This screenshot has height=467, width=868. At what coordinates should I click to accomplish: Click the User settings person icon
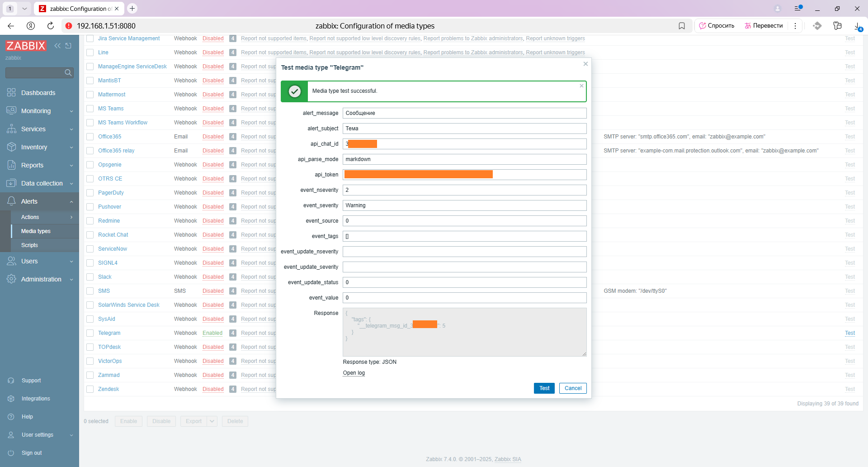[11, 435]
